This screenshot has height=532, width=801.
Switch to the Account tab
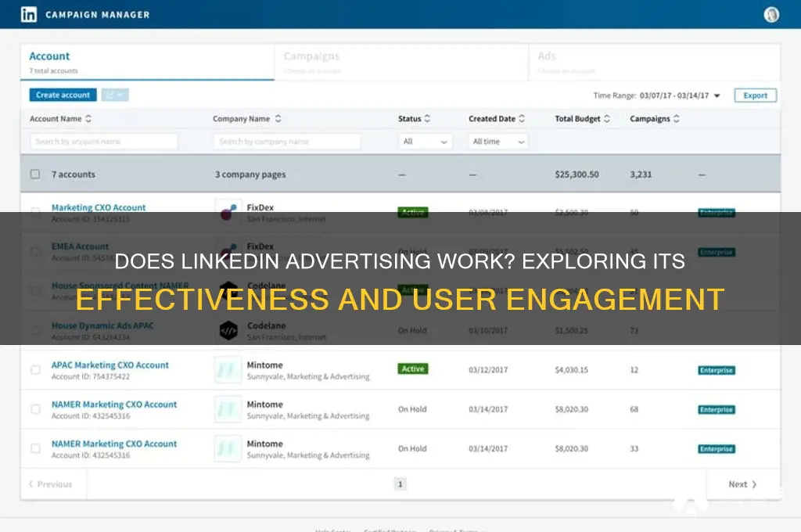(x=147, y=63)
